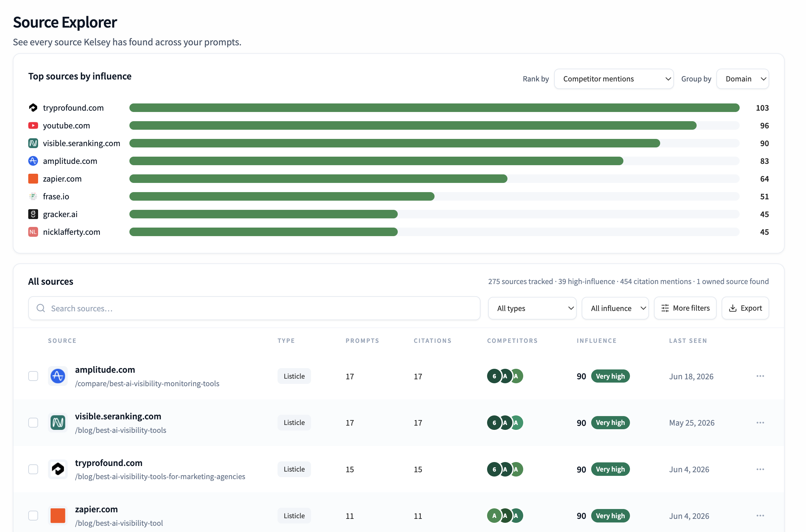The height and width of the screenshot is (532, 806).
Task: Click the youtube.com bar showing 96
Action: (x=413, y=125)
